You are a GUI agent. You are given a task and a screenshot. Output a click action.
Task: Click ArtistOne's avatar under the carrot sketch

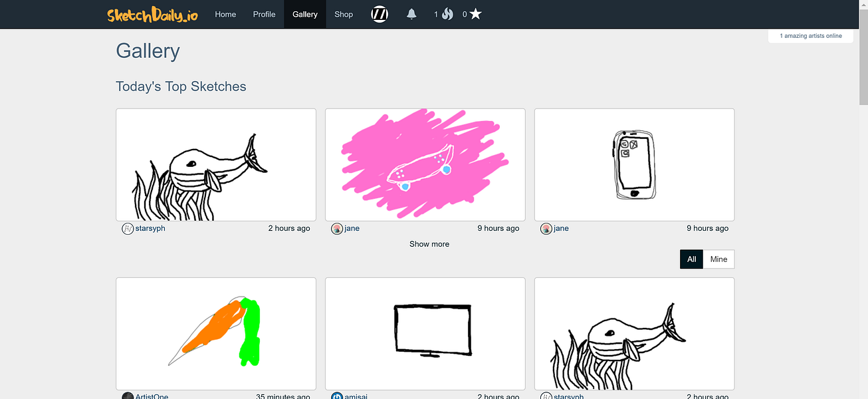(x=127, y=396)
